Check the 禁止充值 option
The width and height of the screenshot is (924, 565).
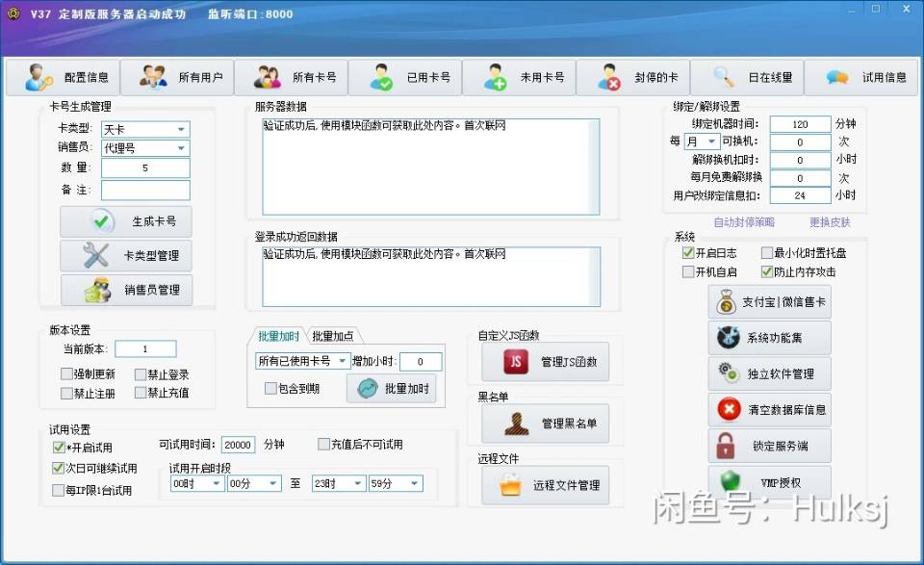click(x=141, y=393)
